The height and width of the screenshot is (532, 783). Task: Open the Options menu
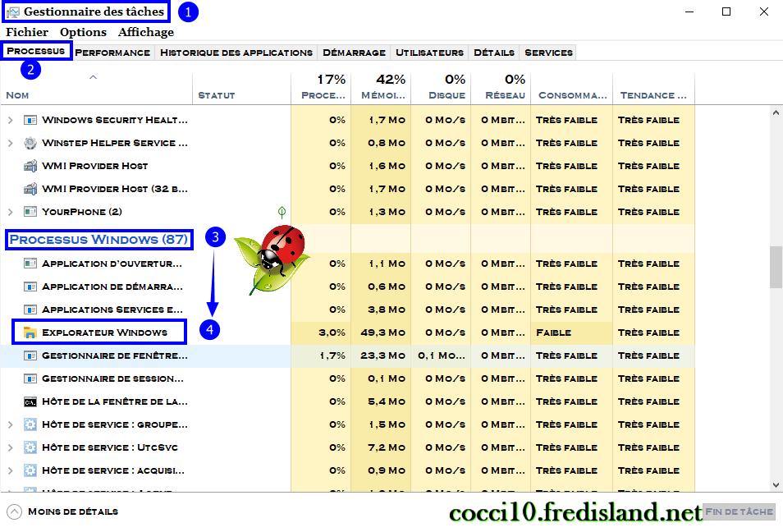[x=84, y=32]
